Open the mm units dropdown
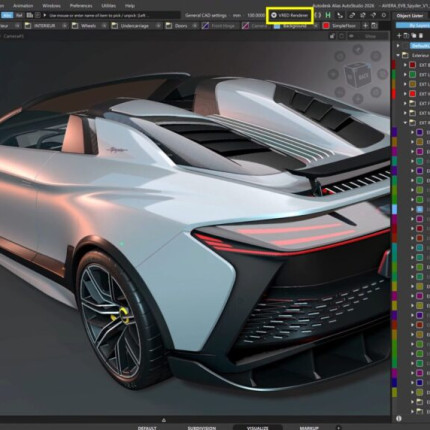This screenshot has width=430, height=430. click(237, 15)
